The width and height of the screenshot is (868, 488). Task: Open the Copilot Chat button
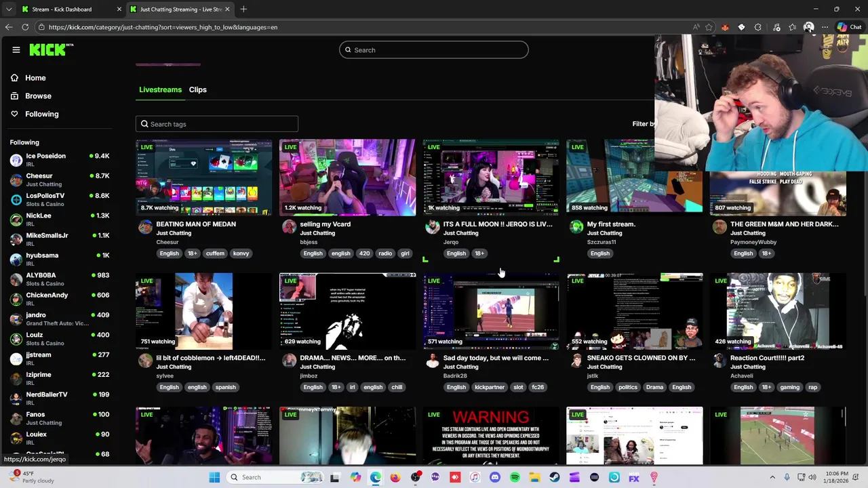click(849, 27)
